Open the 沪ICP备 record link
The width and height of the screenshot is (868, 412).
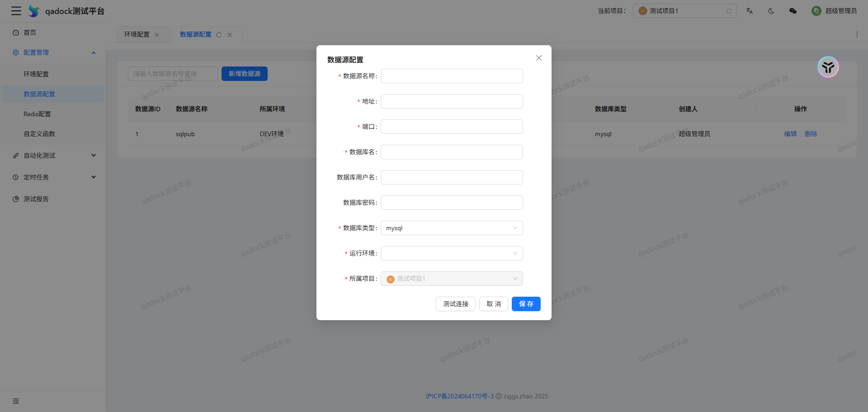point(460,396)
